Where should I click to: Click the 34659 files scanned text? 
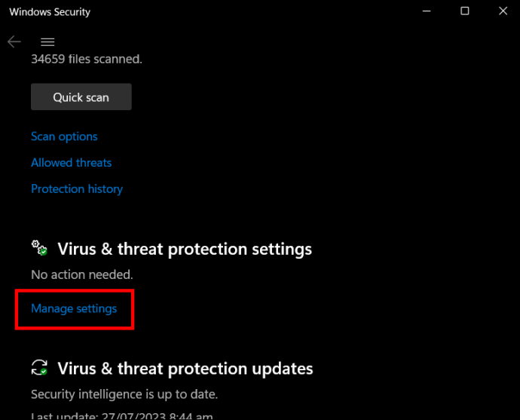[87, 58]
